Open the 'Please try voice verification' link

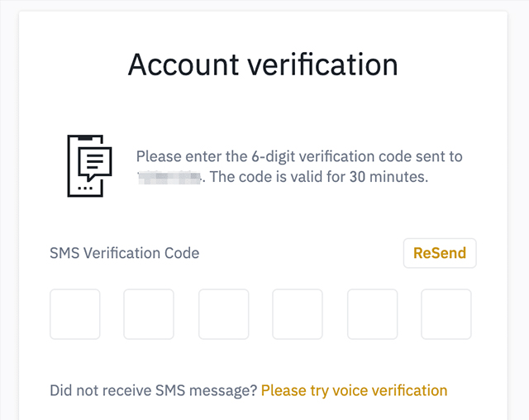pyautogui.click(x=355, y=391)
